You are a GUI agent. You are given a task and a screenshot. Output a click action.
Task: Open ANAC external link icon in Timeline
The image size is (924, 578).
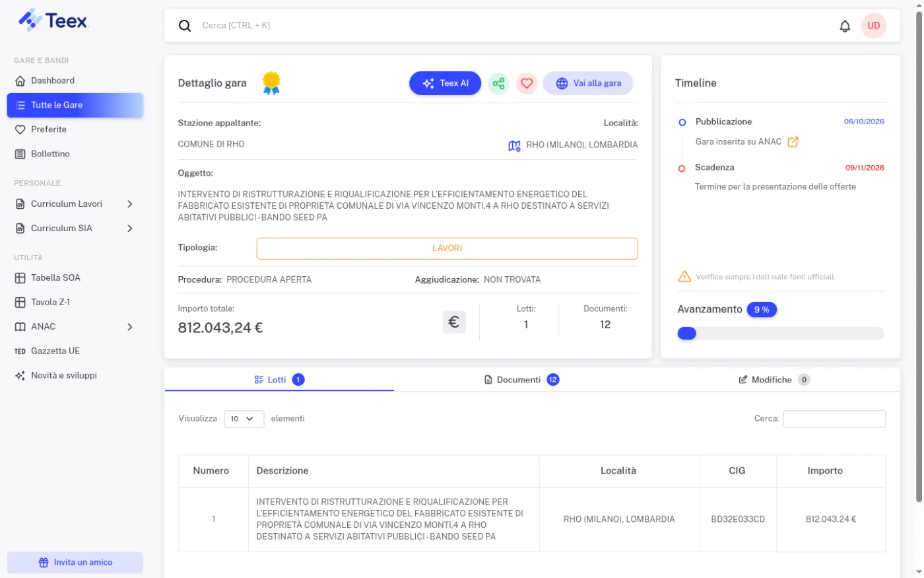pyautogui.click(x=793, y=142)
